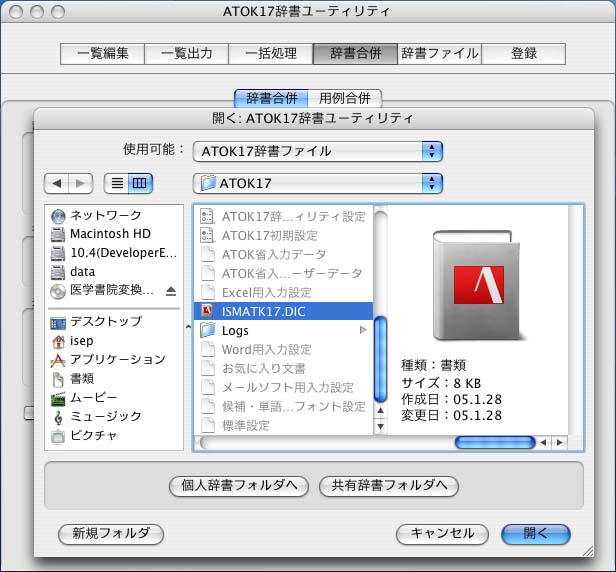Viewport: 616px width, 572px height.
Task: Select the 10.4(DeveloperE... volume
Action: [114, 253]
